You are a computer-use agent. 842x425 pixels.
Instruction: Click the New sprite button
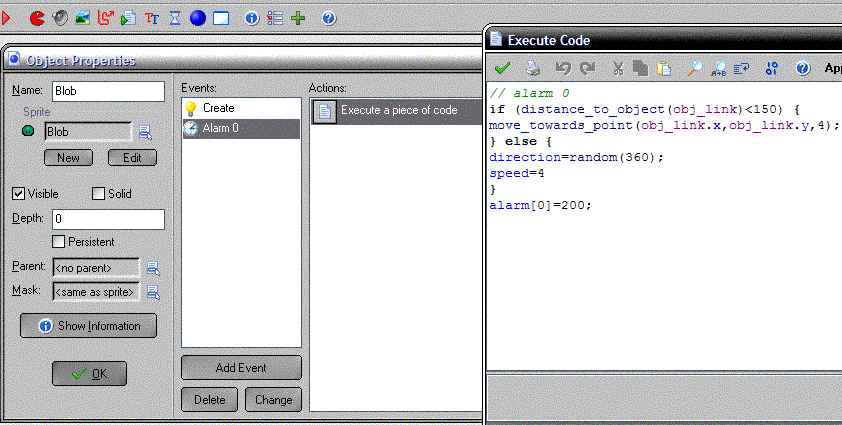[x=68, y=157]
